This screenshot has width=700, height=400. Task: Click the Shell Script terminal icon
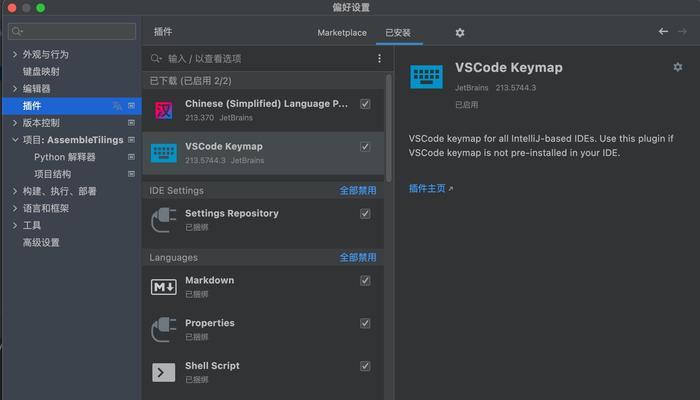(163, 372)
